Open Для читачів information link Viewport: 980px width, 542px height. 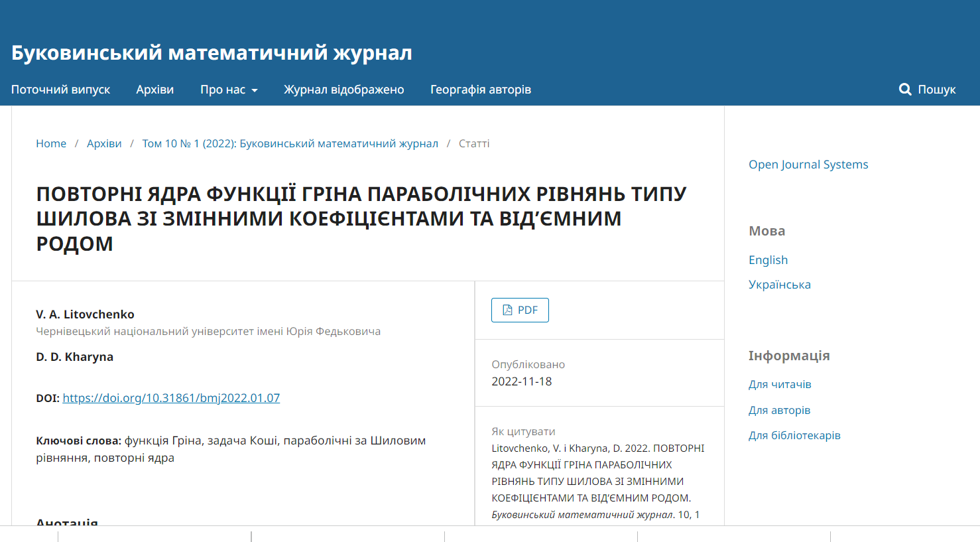(780, 384)
